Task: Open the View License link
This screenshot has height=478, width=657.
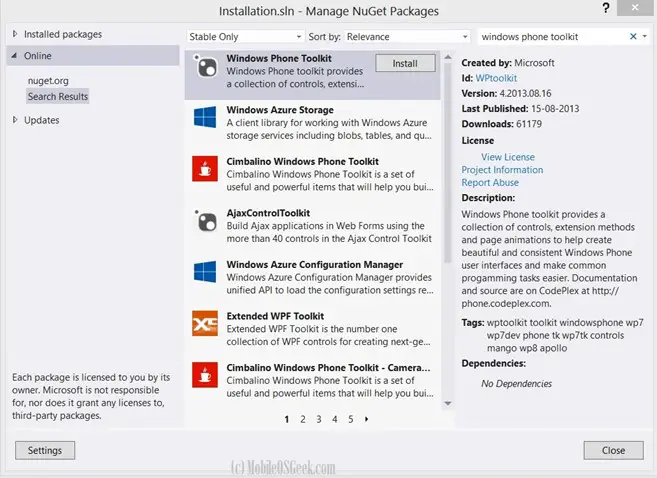Action: (x=508, y=157)
